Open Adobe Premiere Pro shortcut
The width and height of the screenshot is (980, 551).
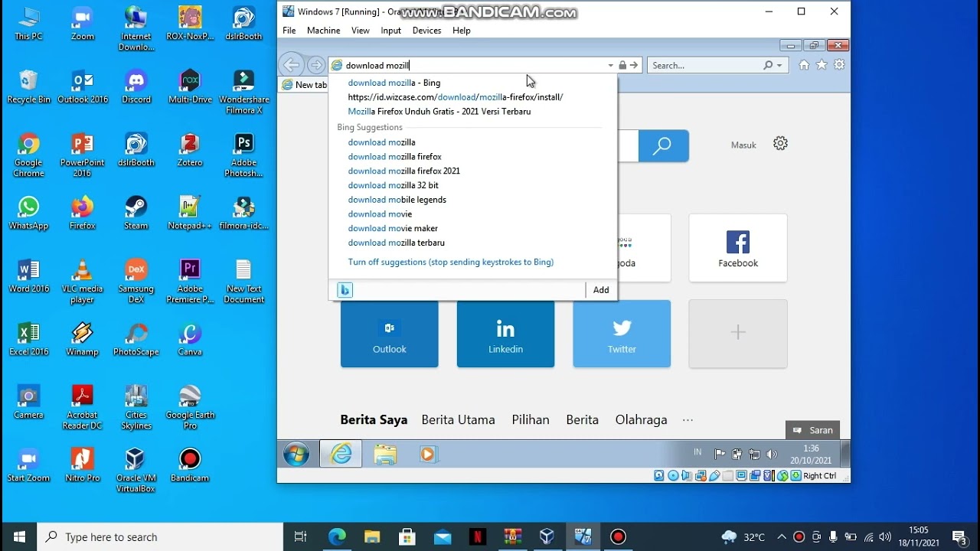click(190, 282)
